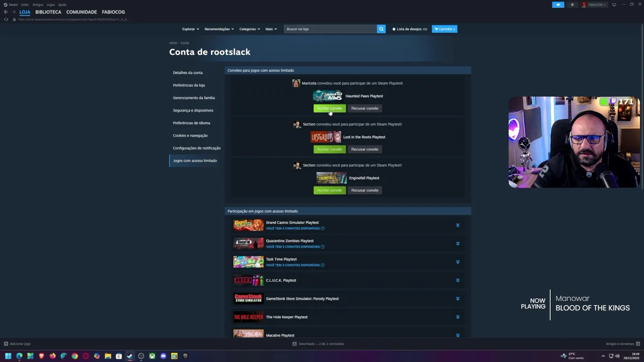Open the Exibir menu
The image size is (644, 362).
pos(25,5)
